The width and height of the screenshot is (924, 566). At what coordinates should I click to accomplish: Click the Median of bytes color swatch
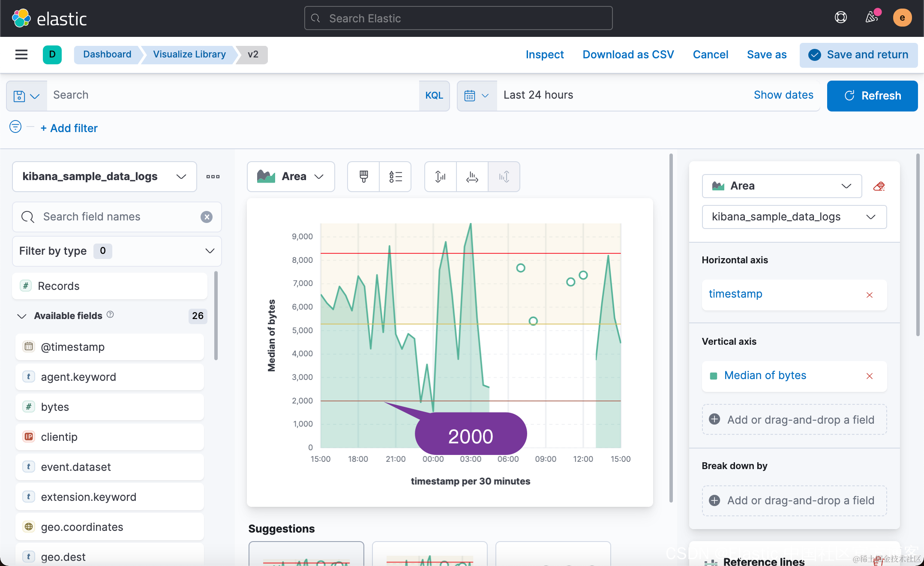(x=714, y=376)
